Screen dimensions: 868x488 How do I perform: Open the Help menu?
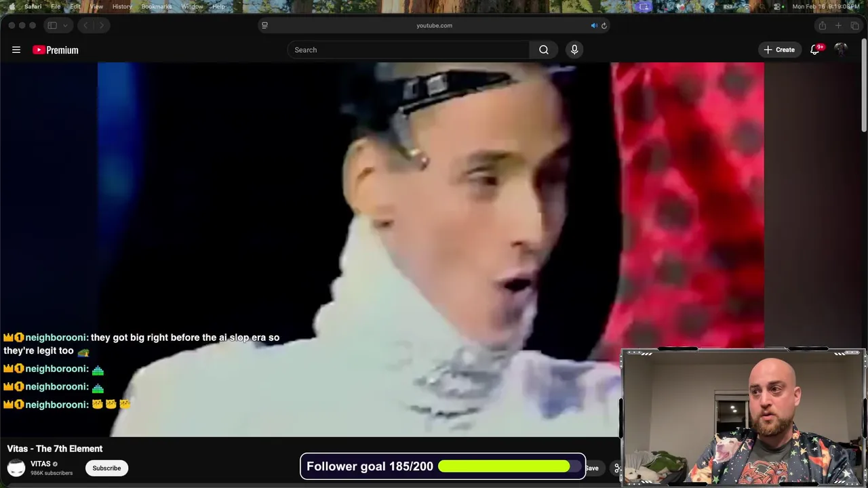(218, 6)
